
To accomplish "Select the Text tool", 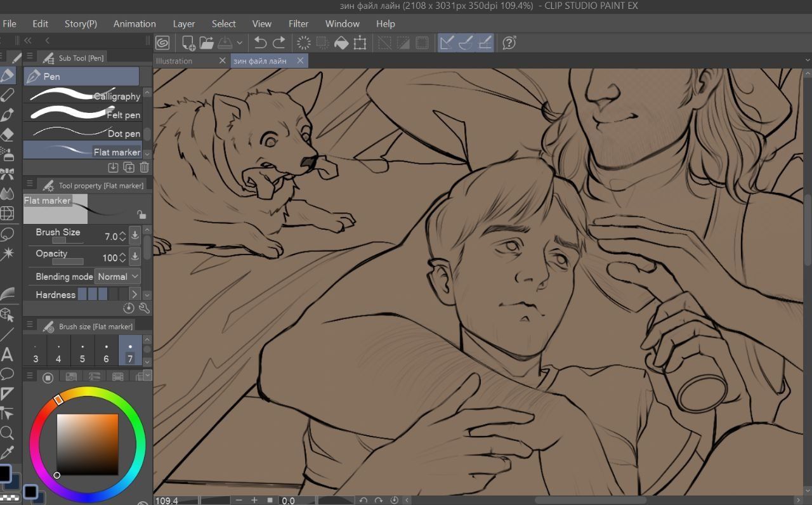I will (x=8, y=354).
